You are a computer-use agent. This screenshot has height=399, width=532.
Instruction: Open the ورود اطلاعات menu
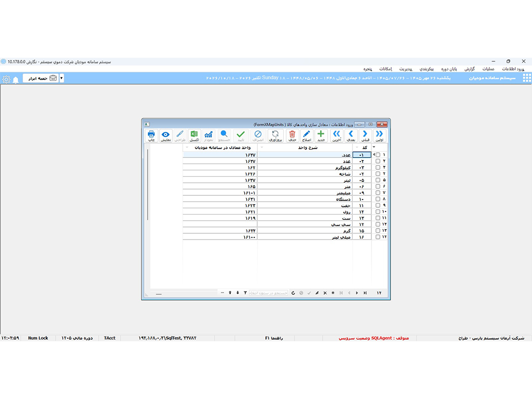[x=513, y=69]
